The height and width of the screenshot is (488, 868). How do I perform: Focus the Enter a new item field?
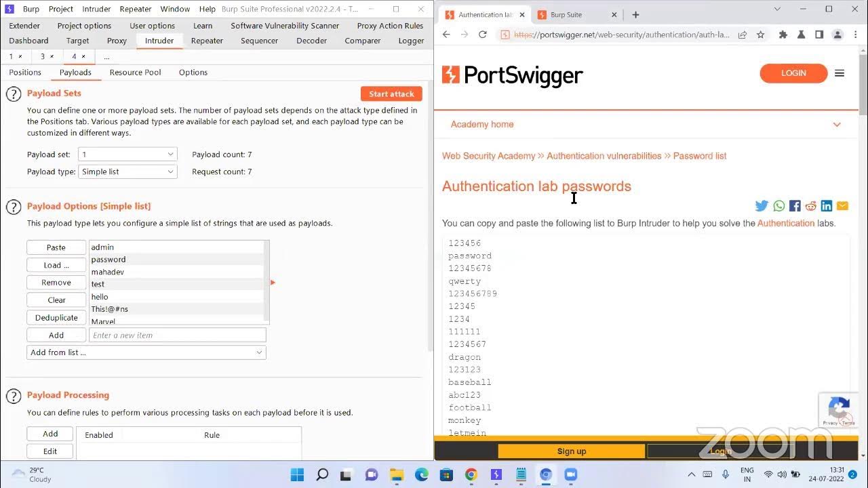click(178, 335)
